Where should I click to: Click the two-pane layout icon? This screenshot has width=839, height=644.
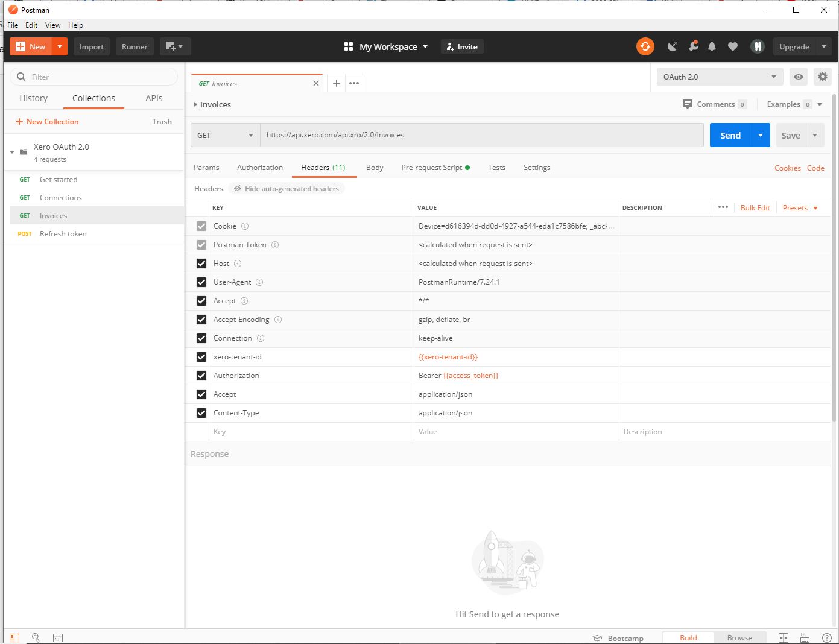tap(784, 637)
